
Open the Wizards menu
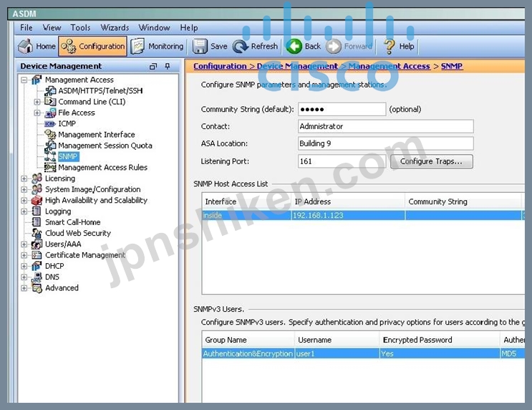(115, 27)
